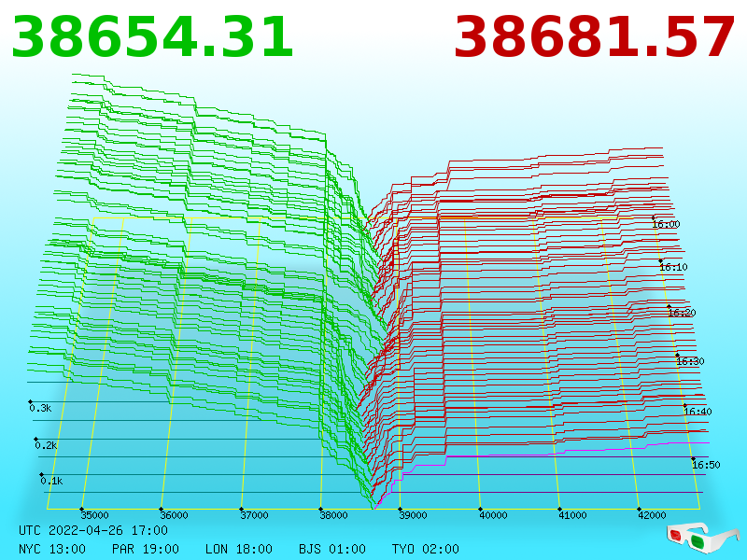Click the 16:50 time marker

(706, 465)
